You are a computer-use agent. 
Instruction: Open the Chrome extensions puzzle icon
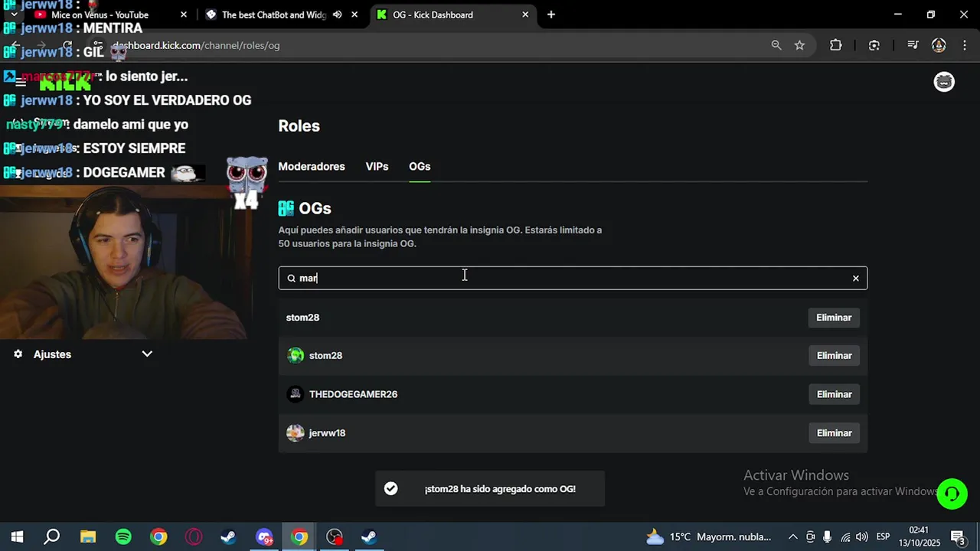tap(836, 45)
